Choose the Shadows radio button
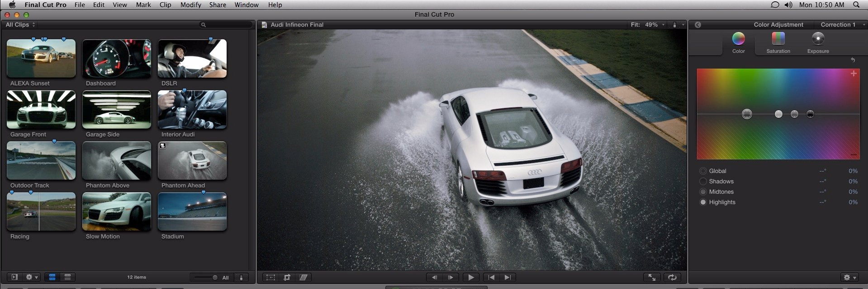Screen dimensions: 868x289 pyautogui.click(x=703, y=182)
